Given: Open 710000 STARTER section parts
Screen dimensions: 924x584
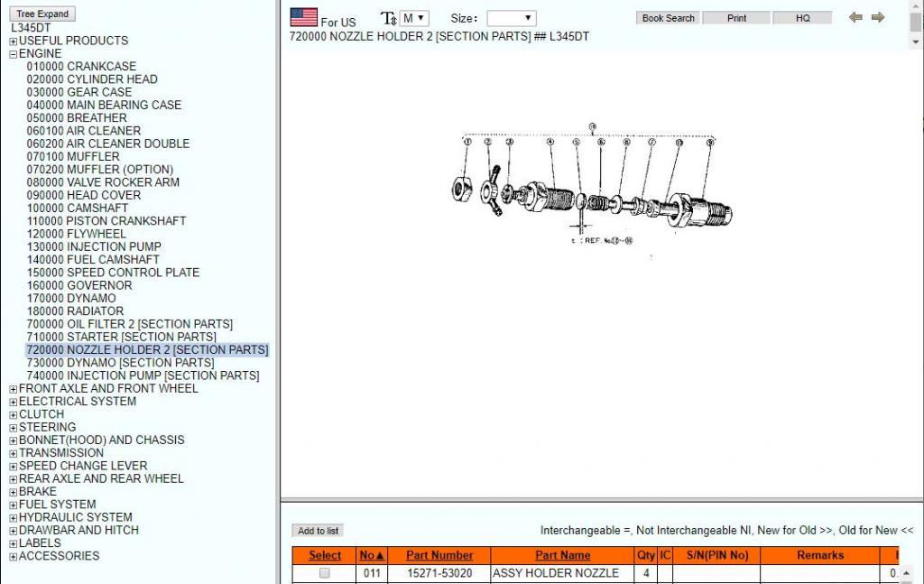Looking at the screenshot, I should coord(122,338).
